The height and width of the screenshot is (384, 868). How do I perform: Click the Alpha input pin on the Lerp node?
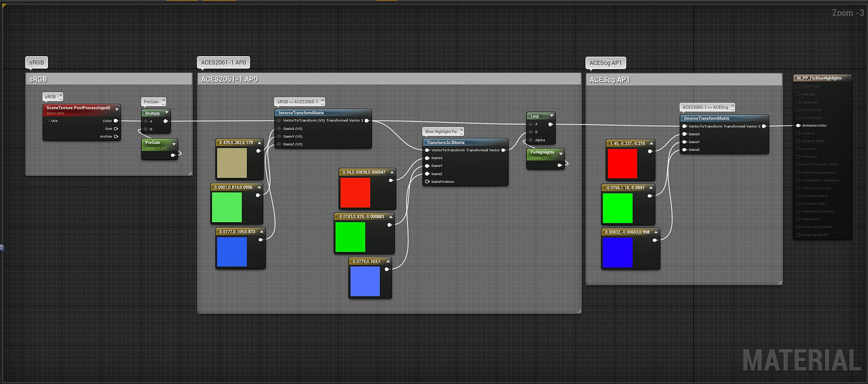[x=530, y=139]
